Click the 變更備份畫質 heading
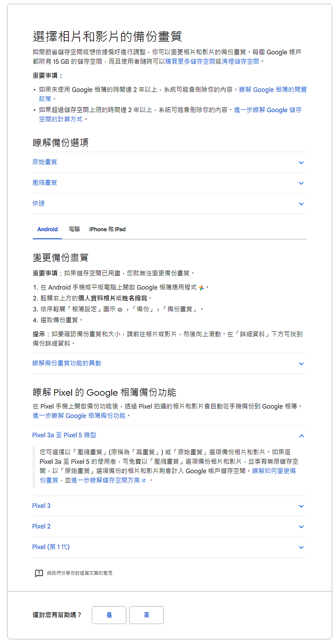Image resolution: width=335 pixels, height=644 pixels. tap(60, 258)
